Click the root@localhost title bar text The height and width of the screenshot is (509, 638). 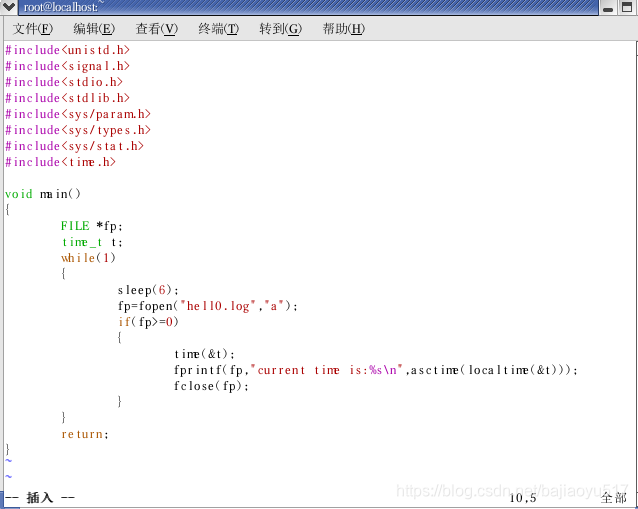tap(61, 7)
